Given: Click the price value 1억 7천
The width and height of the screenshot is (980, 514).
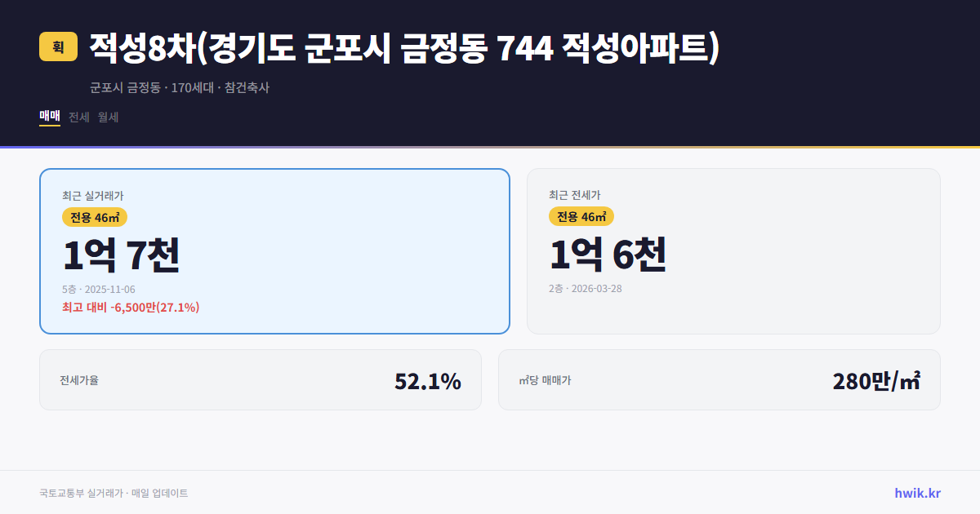Looking at the screenshot, I should [122, 254].
